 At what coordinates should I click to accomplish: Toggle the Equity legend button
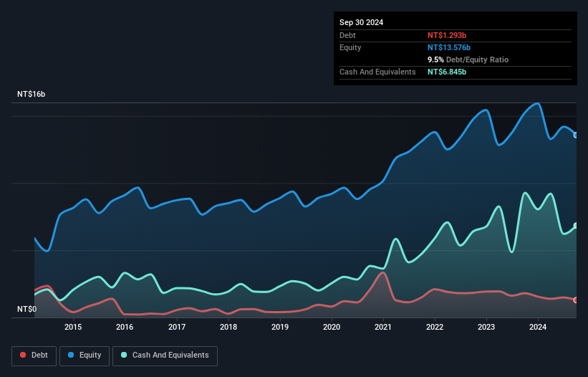click(x=85, y=355)
